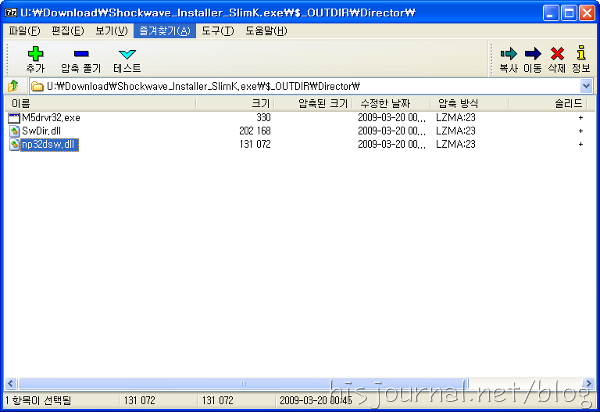Expand the address bar path dropdown
This screenshot has height=412, width=600.
586,86
